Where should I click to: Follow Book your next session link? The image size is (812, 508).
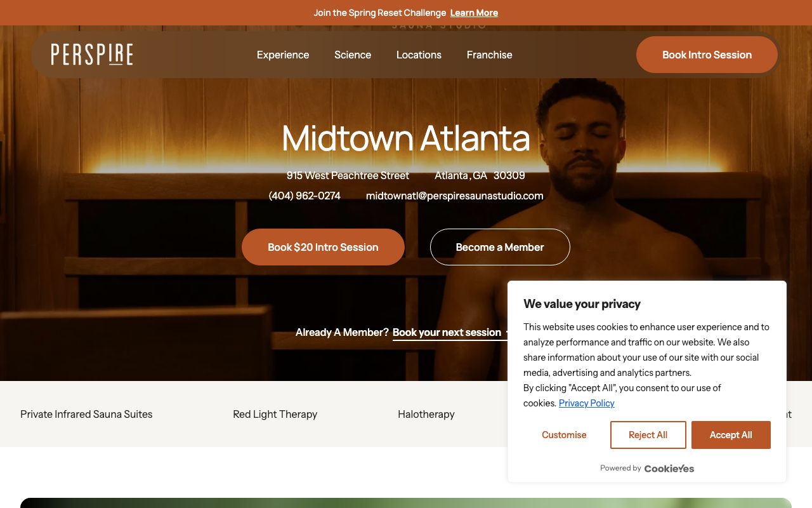point(447,332)
